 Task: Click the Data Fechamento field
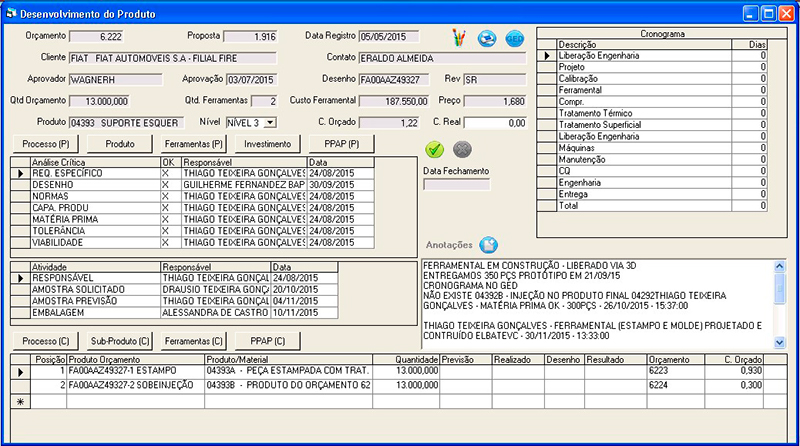[457, 184]
